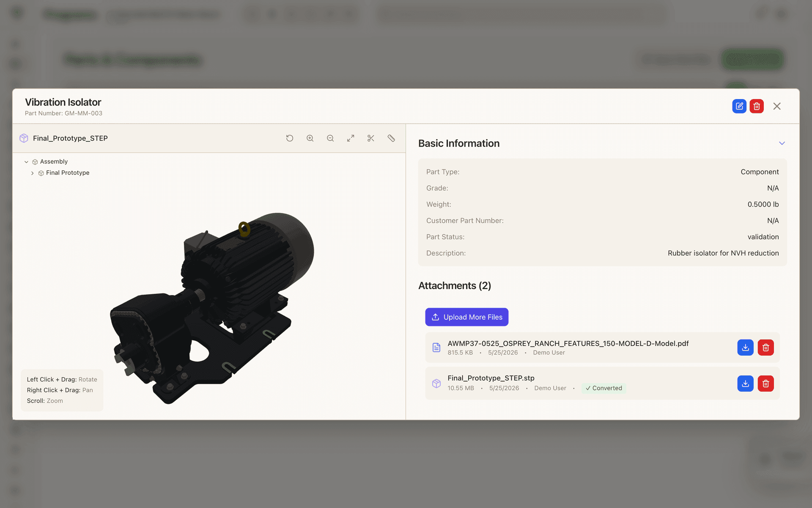Click the validation part status value
This screenshot has height=508, width=812.
763,237
